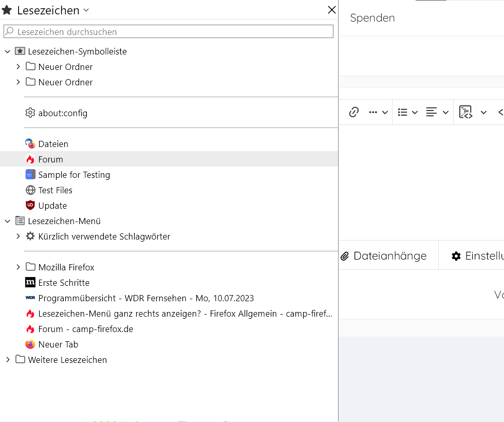
Task: Click the insert link editor icon
Action: [353, 112]
